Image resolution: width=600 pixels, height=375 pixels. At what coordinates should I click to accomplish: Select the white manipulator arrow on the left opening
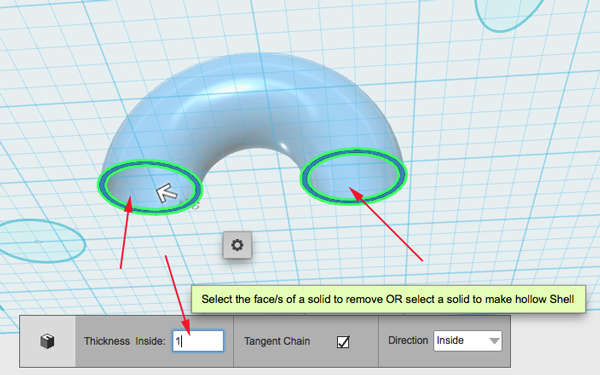[166, 192]
